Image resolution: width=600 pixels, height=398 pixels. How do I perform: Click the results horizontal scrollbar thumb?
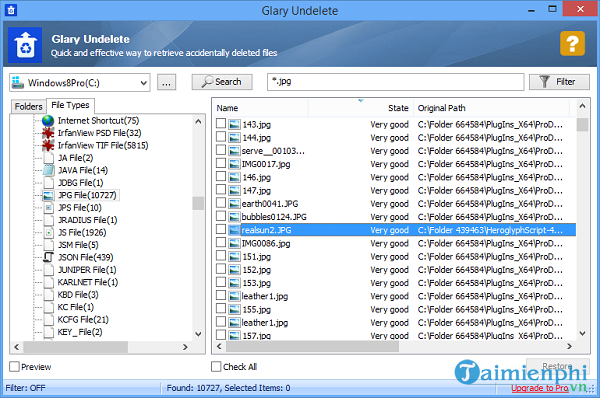312,346
